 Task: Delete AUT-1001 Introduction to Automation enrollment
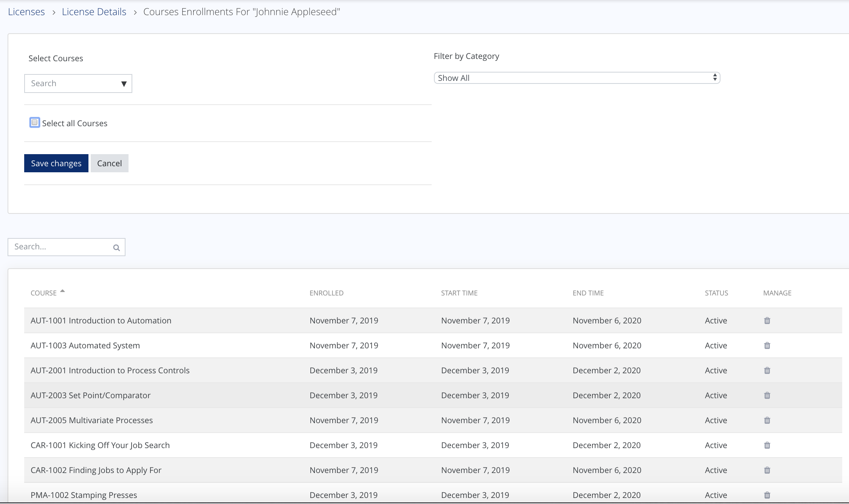click(x=767, y=320)
